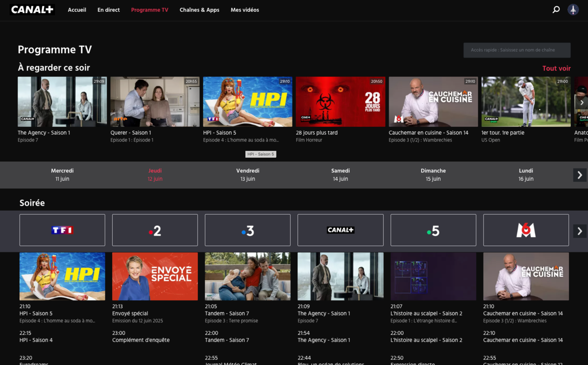Show next days in date bar
The height and width of the screenshot is (365, 588).
point(580,175)
